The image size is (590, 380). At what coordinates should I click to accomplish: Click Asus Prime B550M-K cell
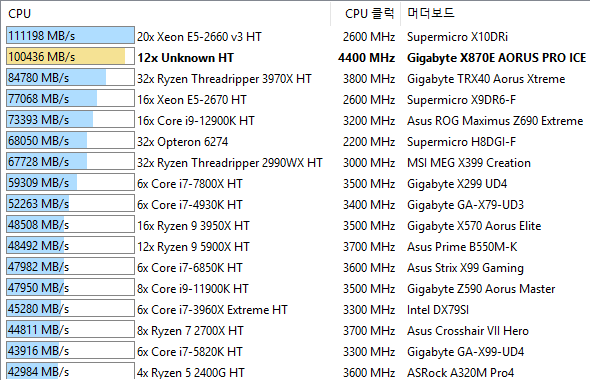462,247
